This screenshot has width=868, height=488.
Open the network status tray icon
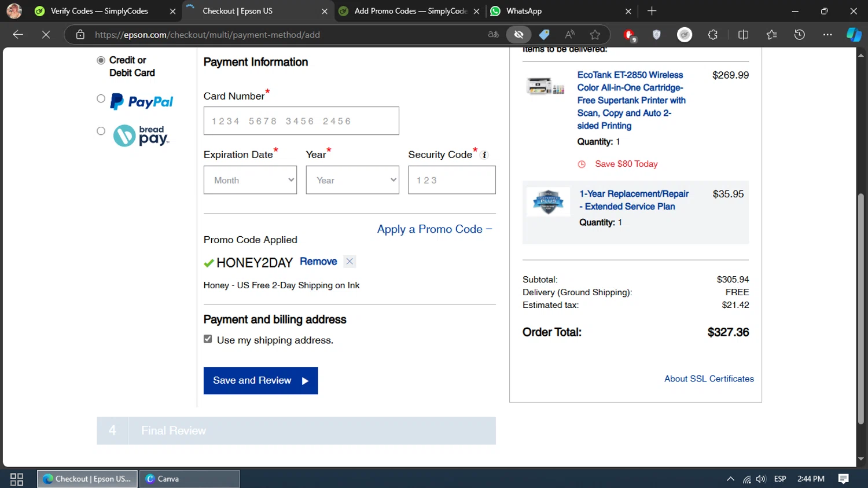click(747, 479)
